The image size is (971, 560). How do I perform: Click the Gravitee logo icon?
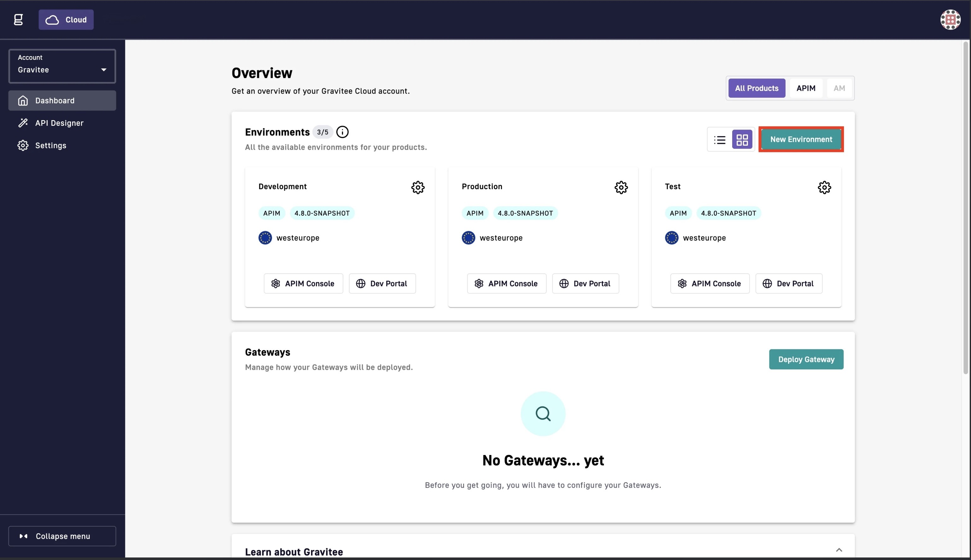pyautogui.click(x=18, y=20)
